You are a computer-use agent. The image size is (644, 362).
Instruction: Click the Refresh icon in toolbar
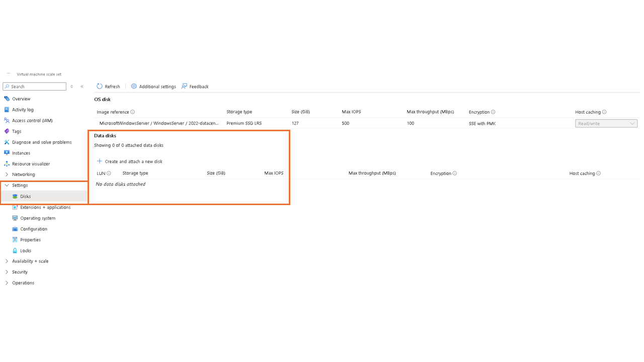tap(100, 86)
